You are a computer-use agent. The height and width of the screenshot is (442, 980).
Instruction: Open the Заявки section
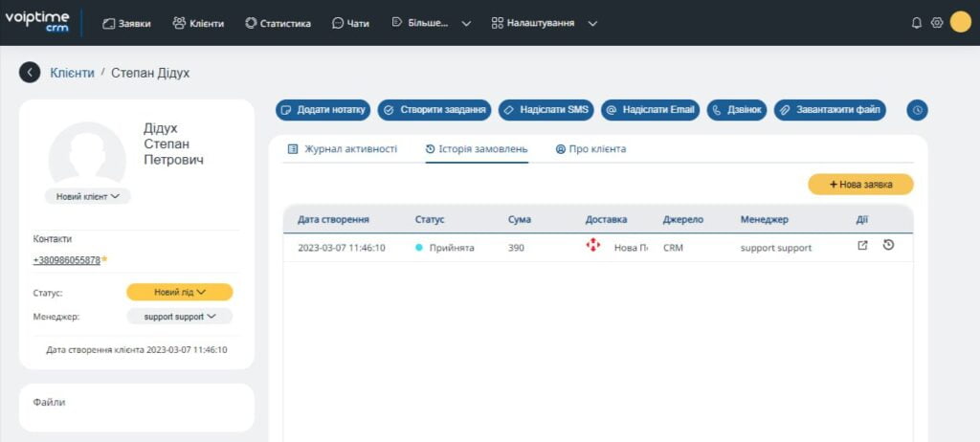(x=126, y=23)
